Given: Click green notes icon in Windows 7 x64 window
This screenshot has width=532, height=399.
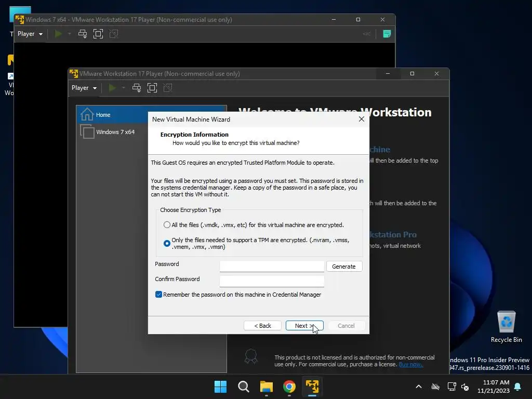Looking at the screenshot, I should (387, 34).
